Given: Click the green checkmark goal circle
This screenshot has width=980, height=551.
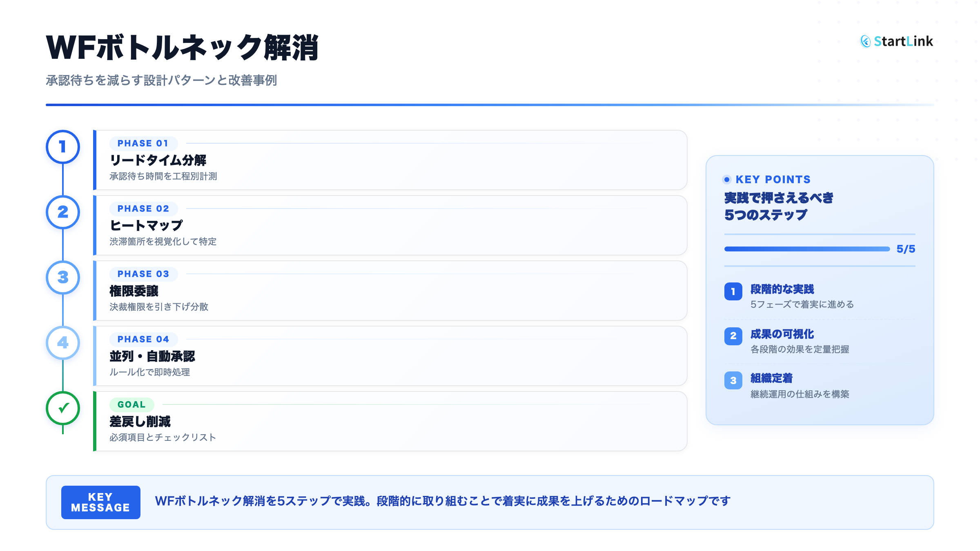Looking at the screenshot, I should (62, 408).
